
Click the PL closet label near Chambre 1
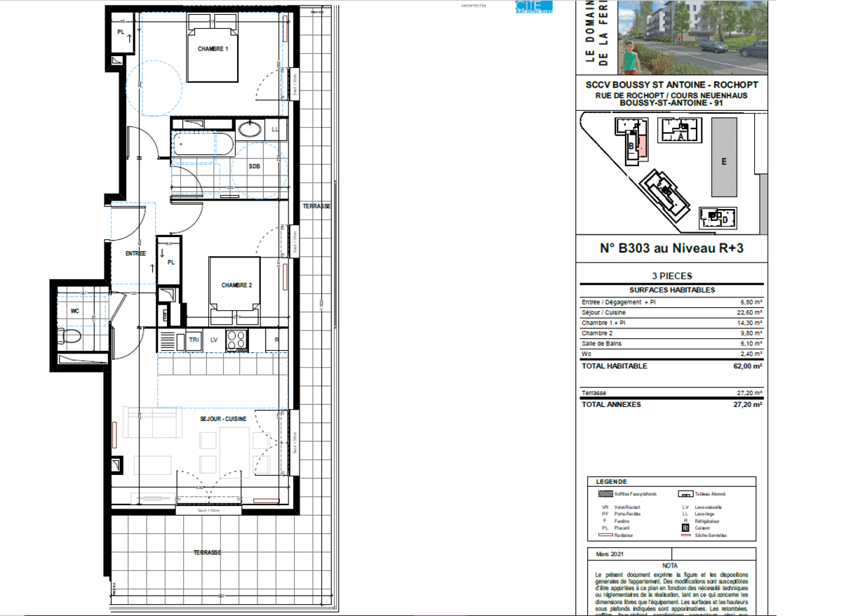coord(121,32)
